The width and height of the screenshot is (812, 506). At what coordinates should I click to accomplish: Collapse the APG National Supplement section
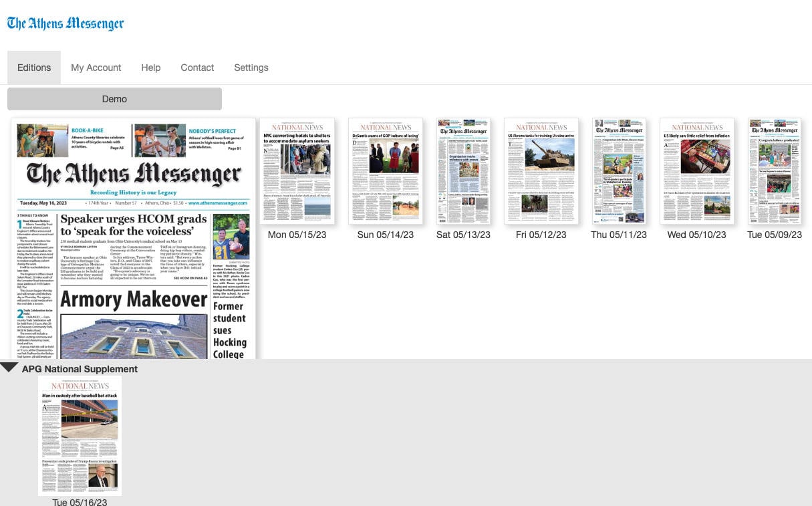coord(9,368)
